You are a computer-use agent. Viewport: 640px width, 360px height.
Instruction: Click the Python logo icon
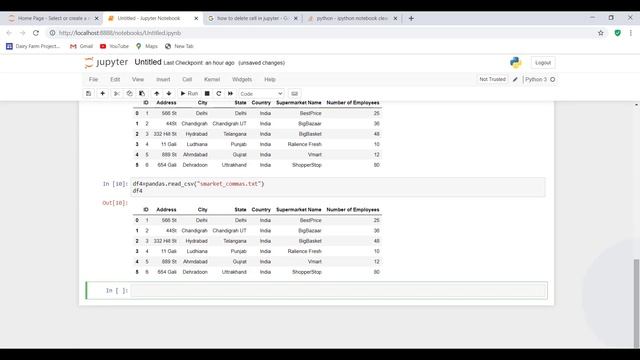point(516,62)
